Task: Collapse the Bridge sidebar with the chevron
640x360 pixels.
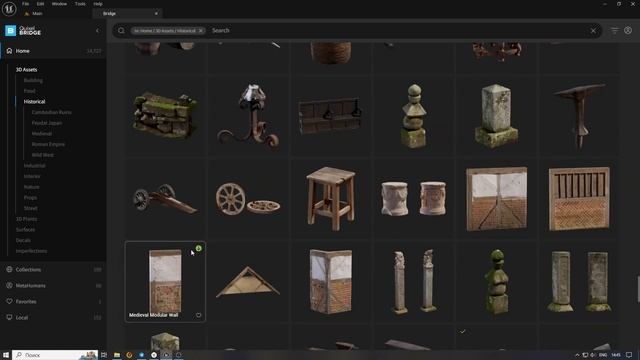Action: click(x=97, y=31)
